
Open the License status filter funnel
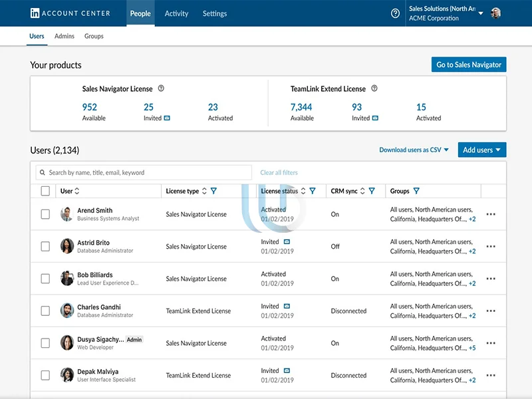click(313, 191)
